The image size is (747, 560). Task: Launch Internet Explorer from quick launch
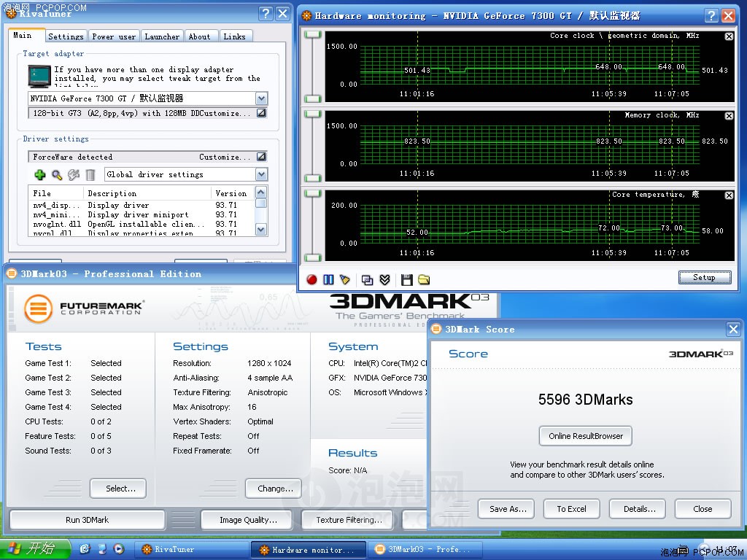(85, 549)
